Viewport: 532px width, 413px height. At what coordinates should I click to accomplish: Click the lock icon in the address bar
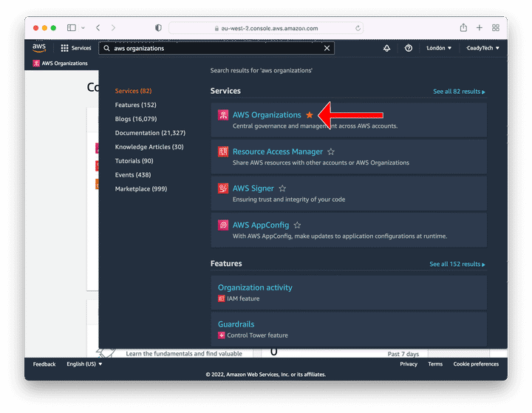pos(216,29)
